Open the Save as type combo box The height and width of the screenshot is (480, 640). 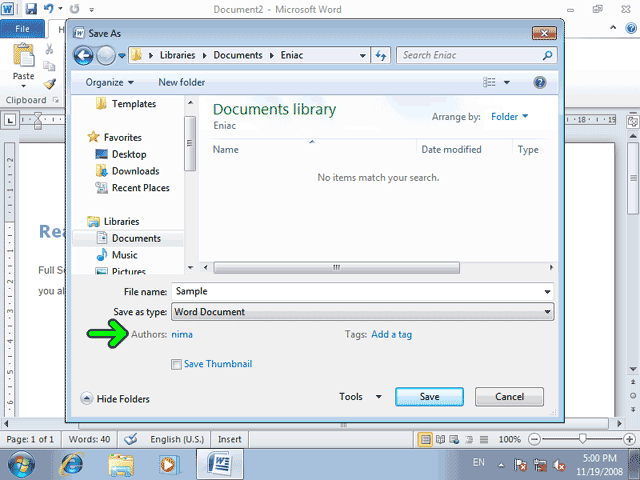pyautogui.click(x=362, y=312)
